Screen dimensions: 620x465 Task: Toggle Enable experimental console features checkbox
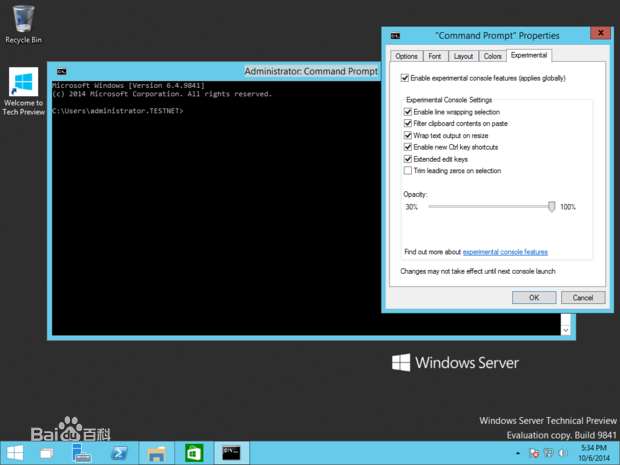(x=405, y=78)
